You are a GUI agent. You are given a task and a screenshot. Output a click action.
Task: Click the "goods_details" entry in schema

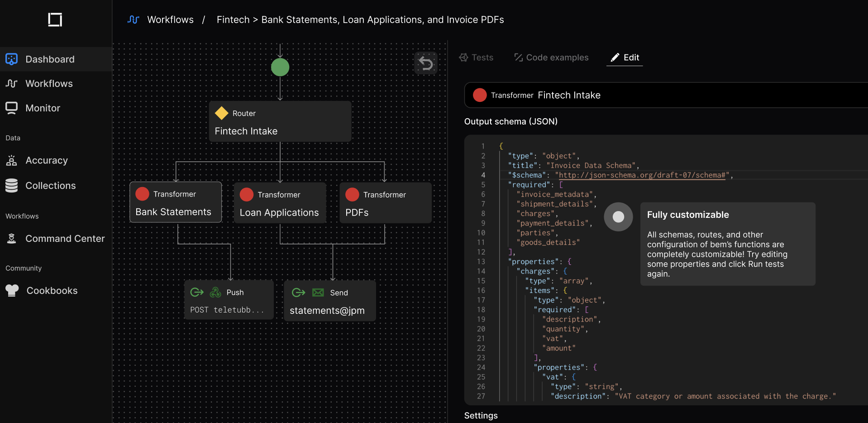(548, 242)
